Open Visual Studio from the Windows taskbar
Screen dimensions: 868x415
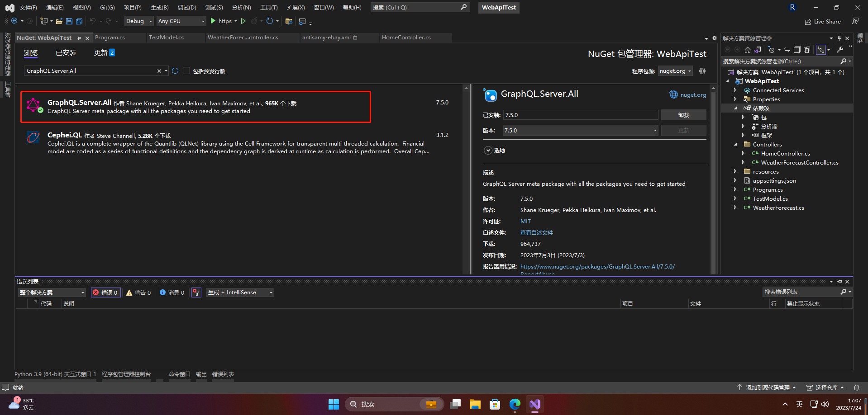coord(535,404)
